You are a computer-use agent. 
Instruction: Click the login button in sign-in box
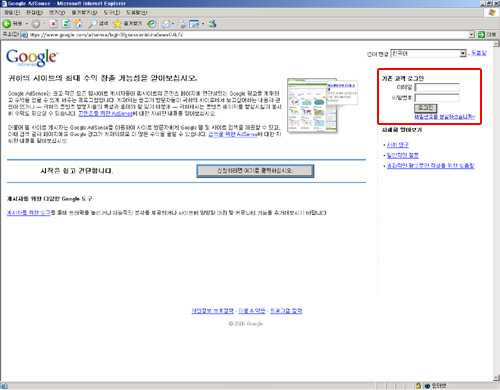425,108
